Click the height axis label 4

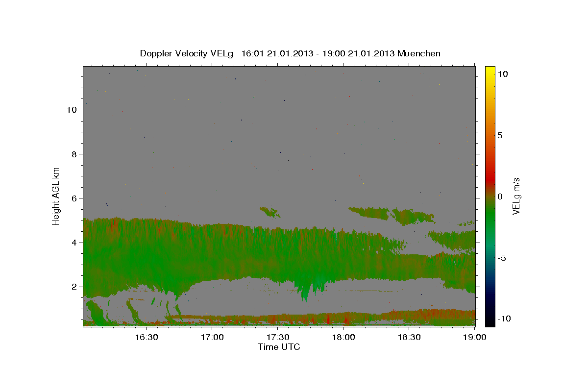[74, 242]
